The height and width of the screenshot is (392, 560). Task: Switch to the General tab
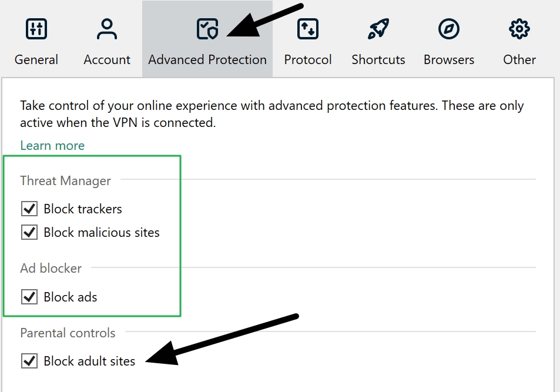[36, 59]
